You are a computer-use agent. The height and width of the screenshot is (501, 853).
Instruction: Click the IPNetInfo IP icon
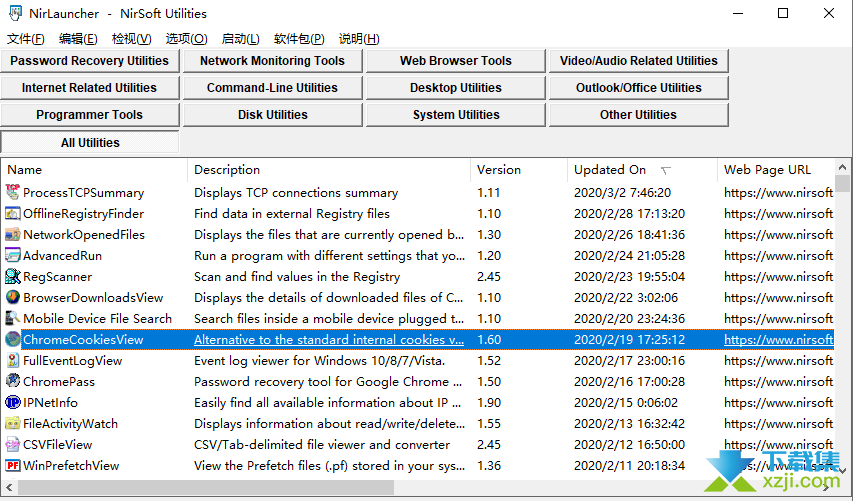point(13,403)
